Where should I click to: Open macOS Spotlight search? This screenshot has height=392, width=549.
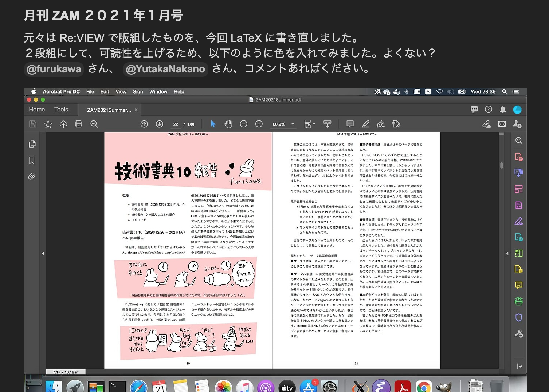point(505,92)
